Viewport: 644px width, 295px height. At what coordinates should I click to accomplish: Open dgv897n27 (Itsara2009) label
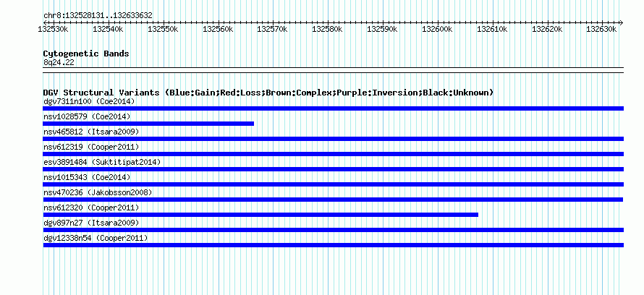[91, 223]
